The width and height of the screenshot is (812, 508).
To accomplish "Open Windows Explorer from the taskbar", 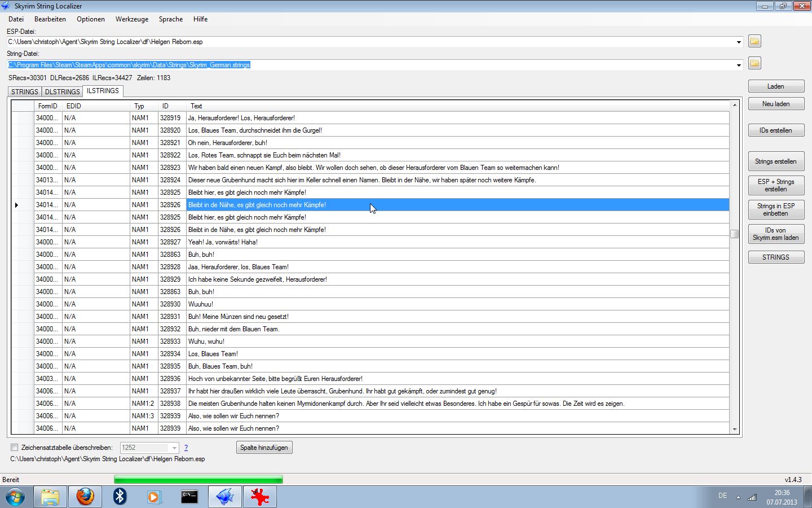I will coord(50,497).
